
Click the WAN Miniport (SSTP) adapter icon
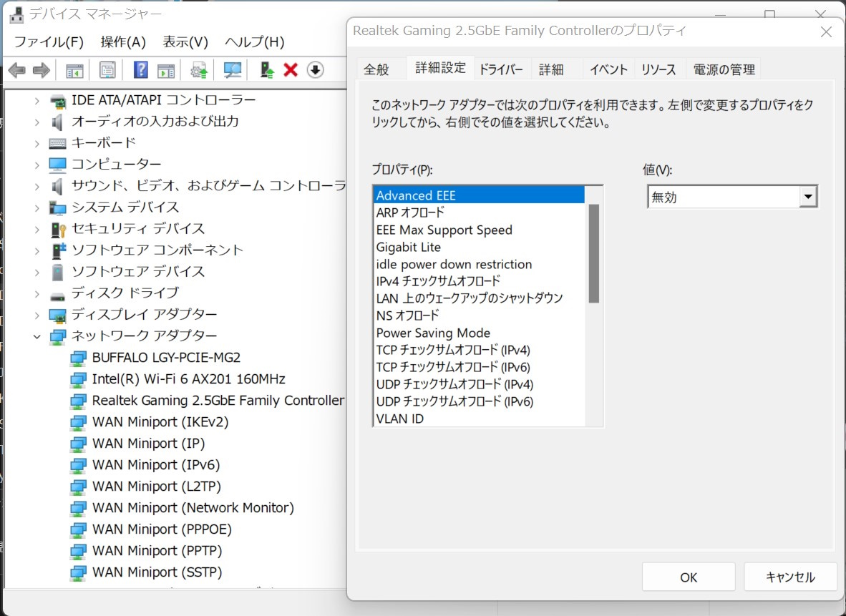click(x=78, y=572)
